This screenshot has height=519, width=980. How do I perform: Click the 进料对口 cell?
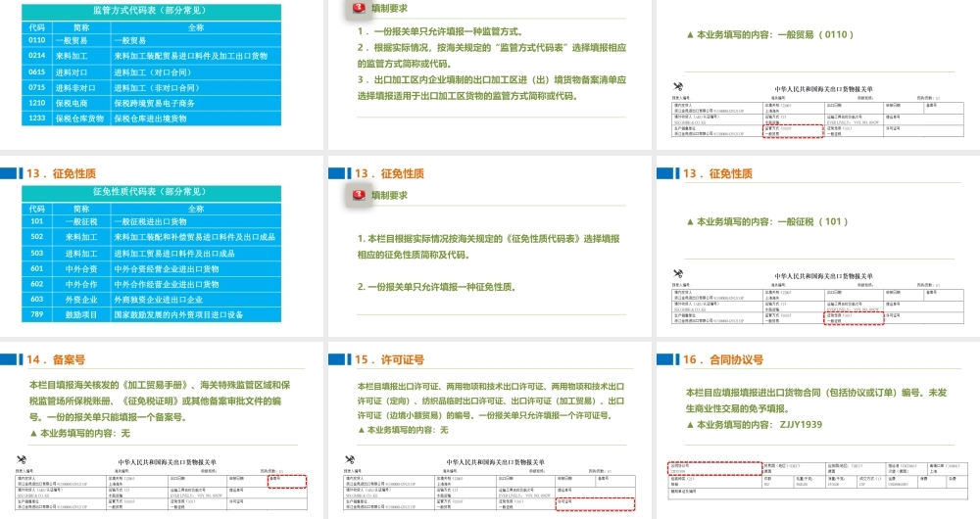click(81, 71)
